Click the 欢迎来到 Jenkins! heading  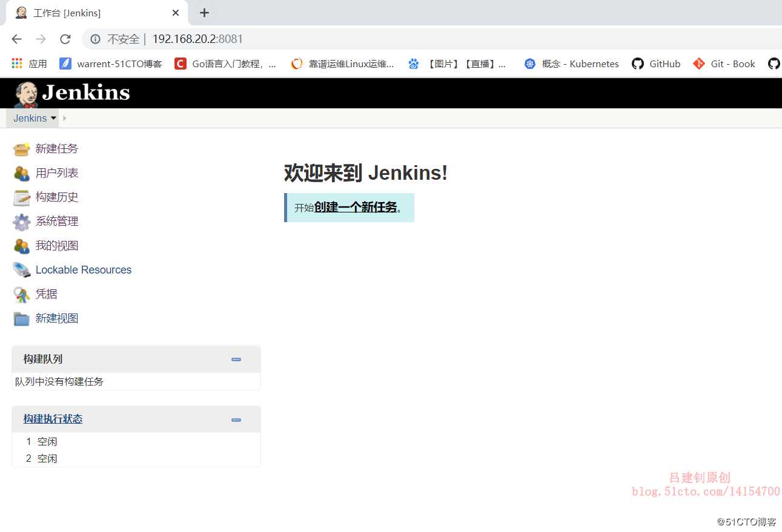point(366,173)
